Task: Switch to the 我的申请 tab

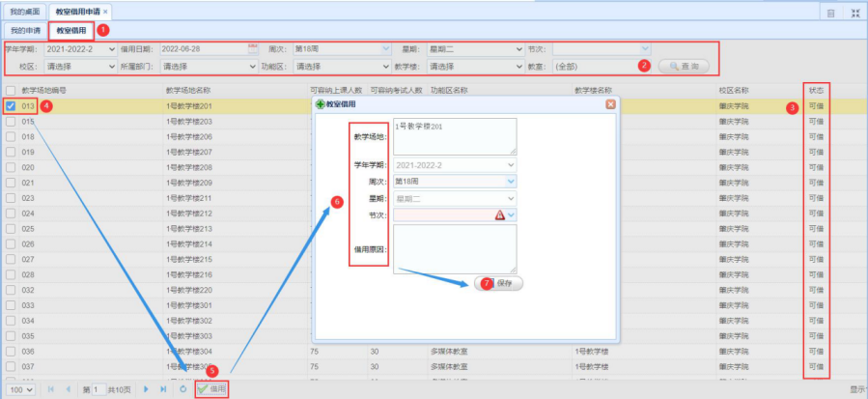Action: click(x=25, y=30)
